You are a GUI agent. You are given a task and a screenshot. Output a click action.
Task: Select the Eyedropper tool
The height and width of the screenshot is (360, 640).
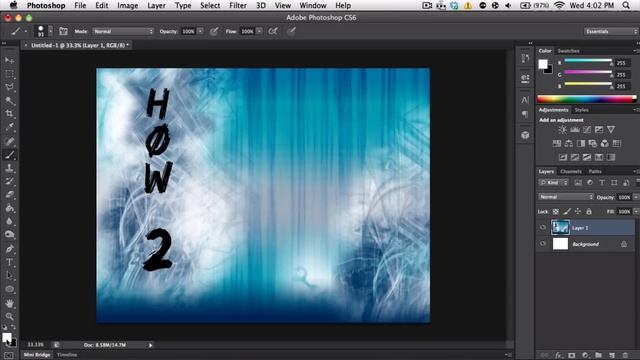[x=9, y=127]
